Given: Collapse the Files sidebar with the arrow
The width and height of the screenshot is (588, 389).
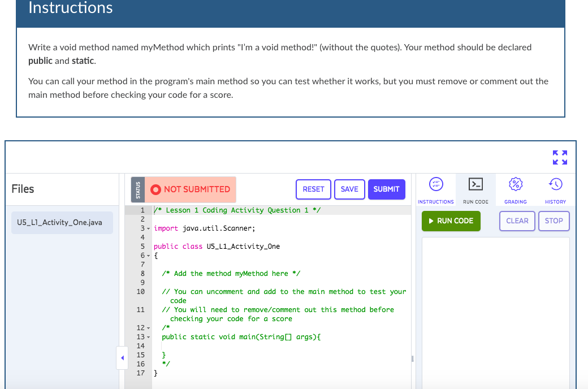Looking at the screenshot, I should click(122, 358).
